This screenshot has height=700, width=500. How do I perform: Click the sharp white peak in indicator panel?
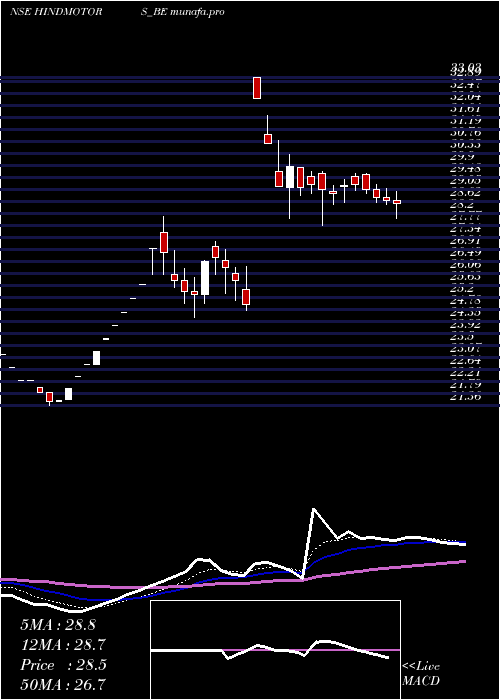[x=314, y=509]
